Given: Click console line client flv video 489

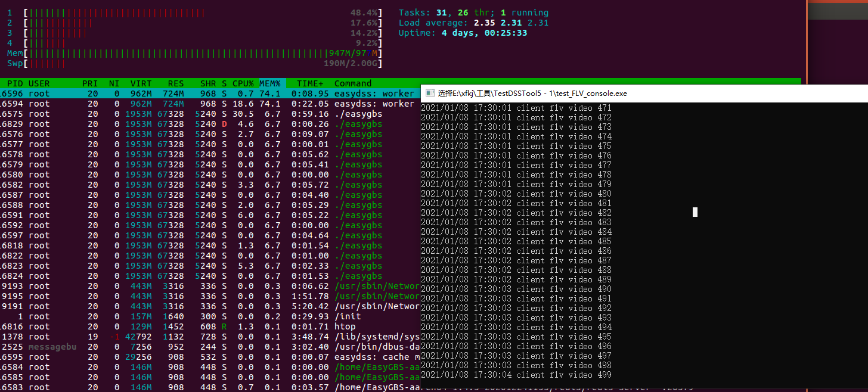Looking at the screenshot, I should [516, 280].
